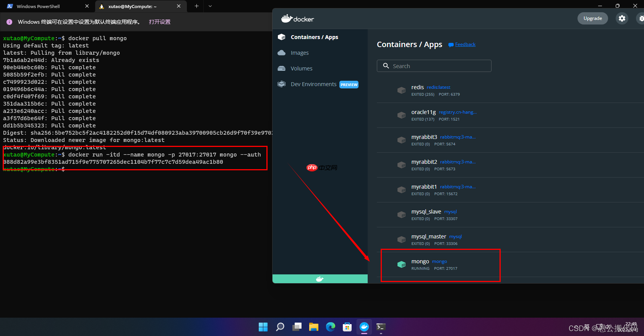Click the 打开设置 link in the terminal banner
This screenshot has width=644, height=336.
[x=160, y=22]
